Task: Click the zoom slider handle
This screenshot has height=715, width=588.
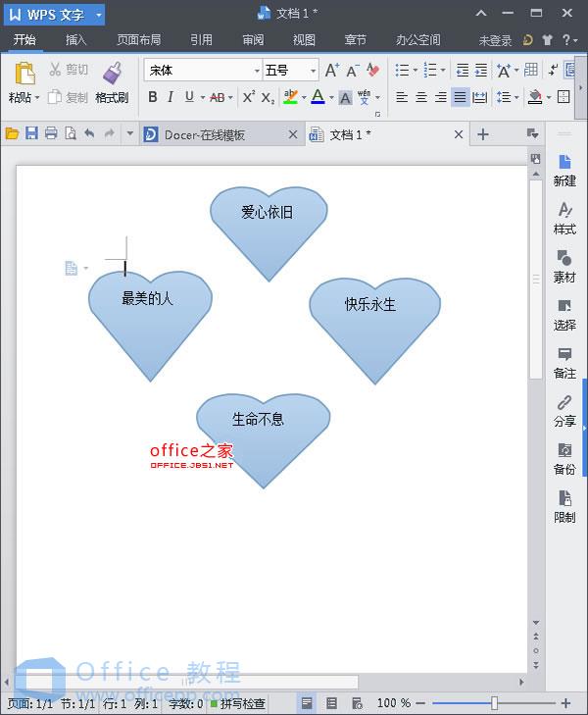Action: 494,703
